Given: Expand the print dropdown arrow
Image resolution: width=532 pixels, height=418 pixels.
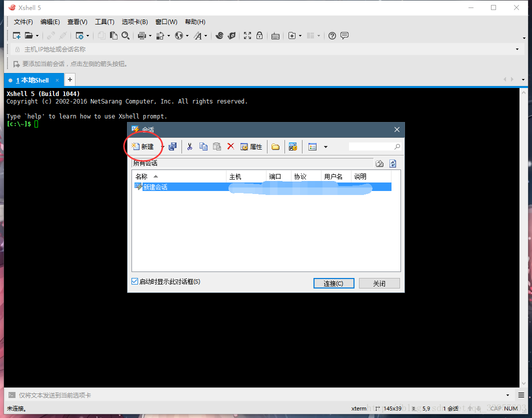Looking at the screenshot, I should (x=150, y=35).
